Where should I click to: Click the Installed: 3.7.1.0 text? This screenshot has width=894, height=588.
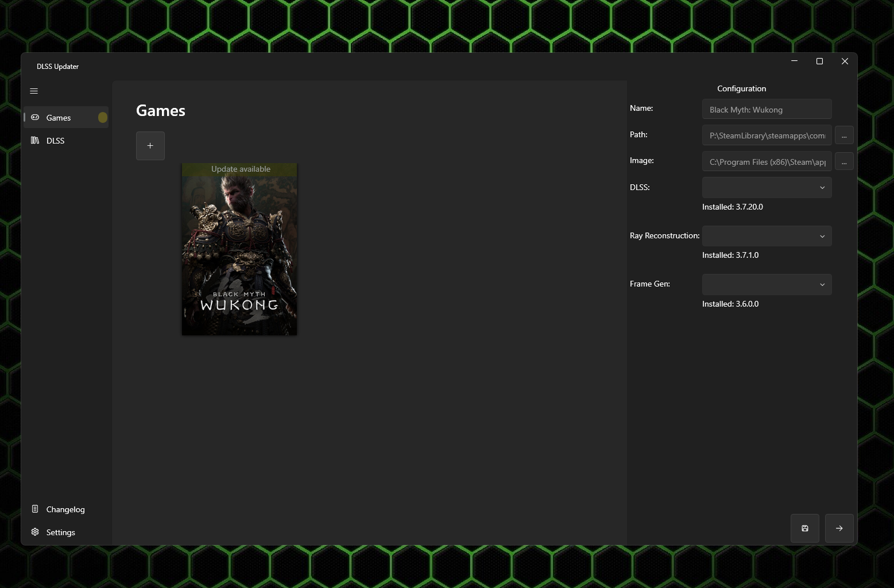coord(730,255)
